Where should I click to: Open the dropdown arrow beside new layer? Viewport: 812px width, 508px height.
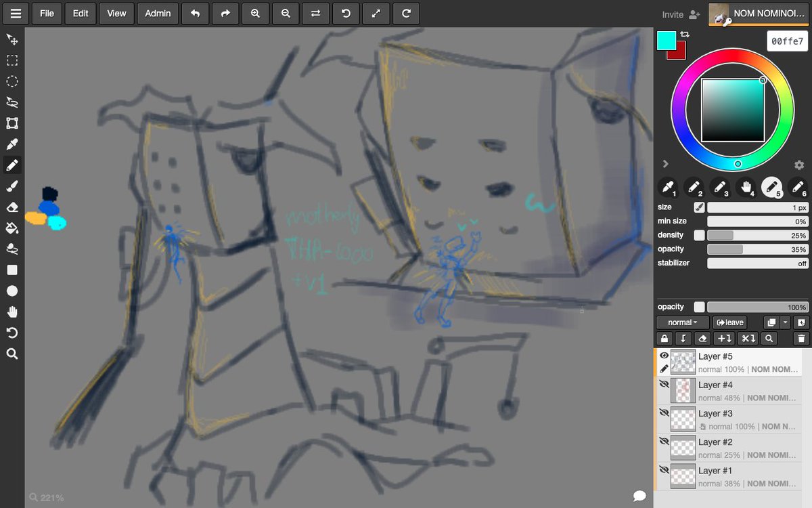pos(785,322)
